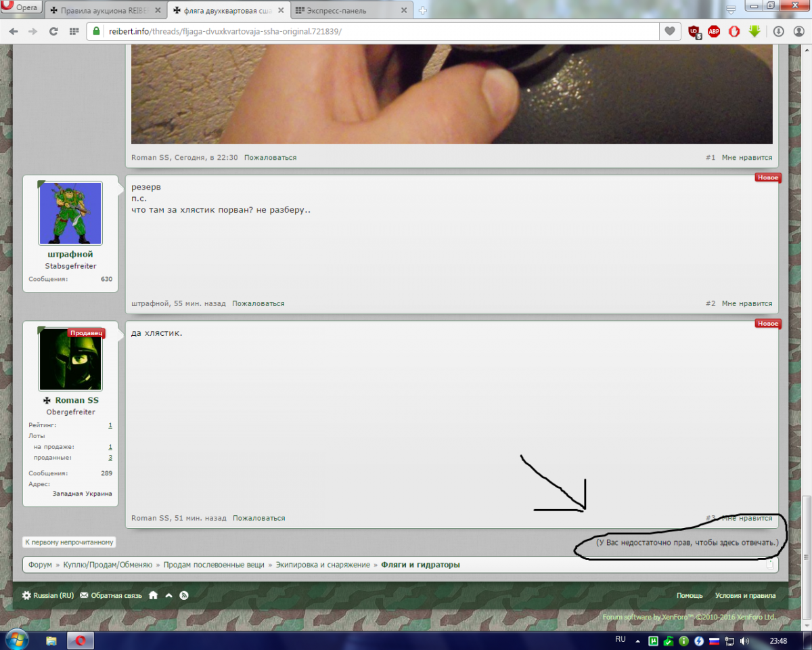Open permalink #2 of штрафной post
The height and width of the screenshot is (650, 812).
[x=710, y=304]
